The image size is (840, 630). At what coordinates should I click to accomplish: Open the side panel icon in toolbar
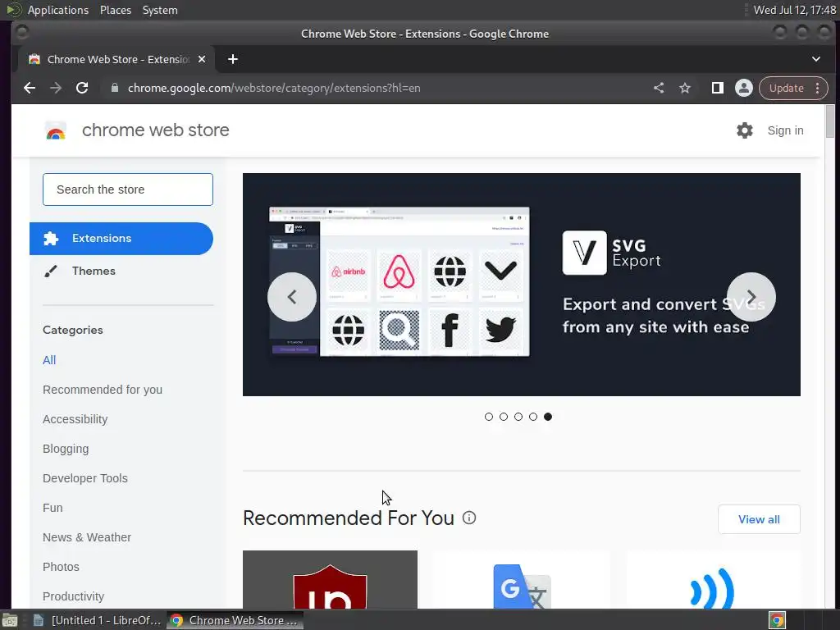717,88
